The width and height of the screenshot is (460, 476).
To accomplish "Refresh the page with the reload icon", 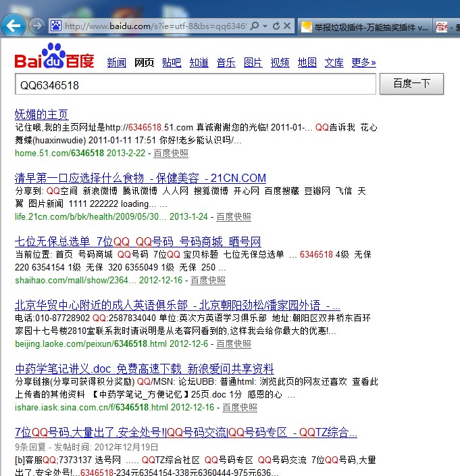I will [x=276, y=26].
